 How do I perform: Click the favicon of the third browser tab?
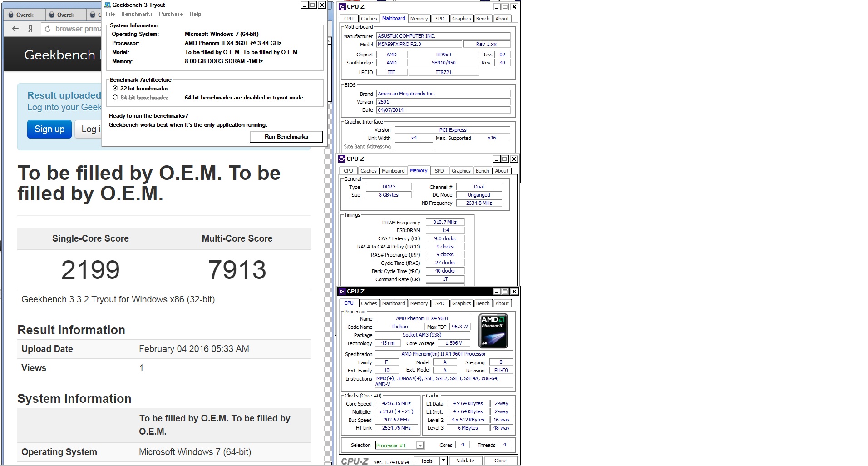[x=93, y=15]
